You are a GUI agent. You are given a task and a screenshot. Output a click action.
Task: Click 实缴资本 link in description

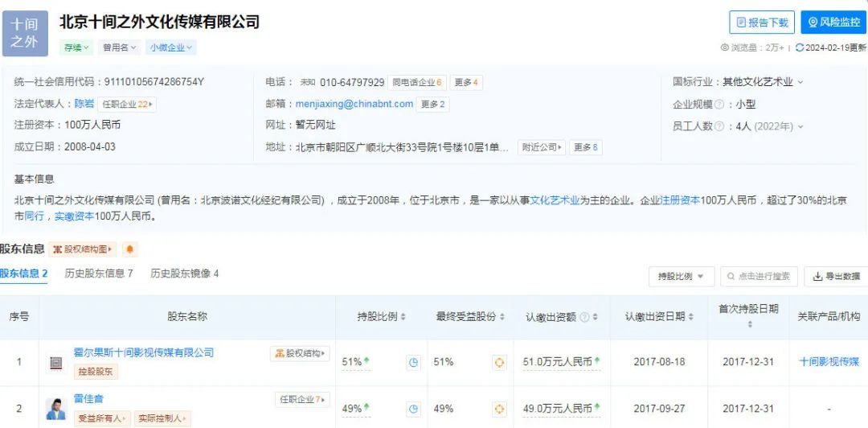[x=74, y=216]
